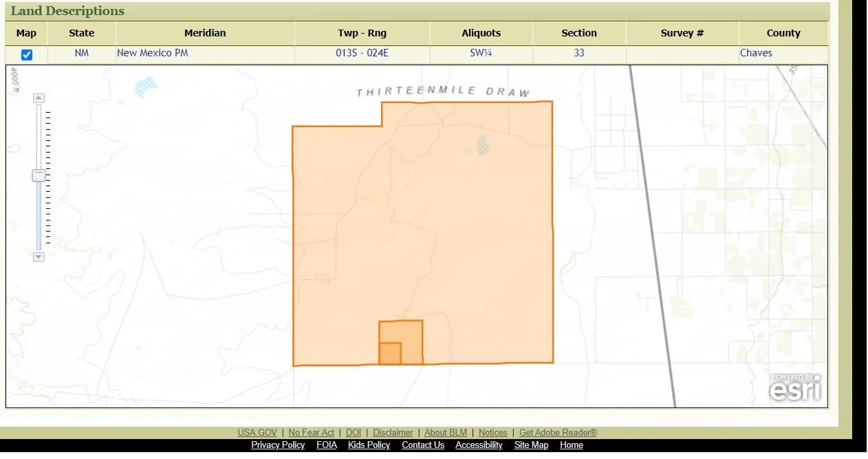Click the USA.GOV footer link
Viewport: 868px width, 459px height.
click(x=257, y=432)
